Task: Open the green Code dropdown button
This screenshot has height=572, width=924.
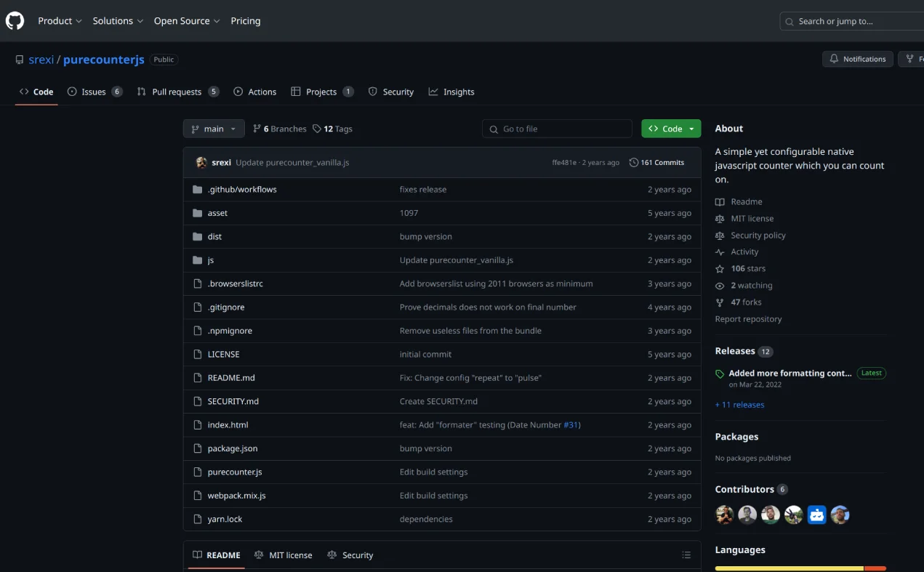Action: click(x=671, y=129)
